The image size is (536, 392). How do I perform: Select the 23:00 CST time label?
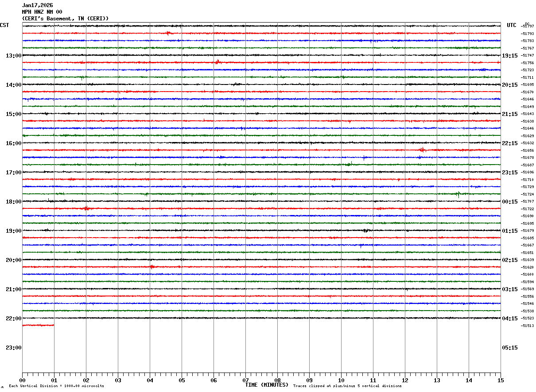click(14, 348)
